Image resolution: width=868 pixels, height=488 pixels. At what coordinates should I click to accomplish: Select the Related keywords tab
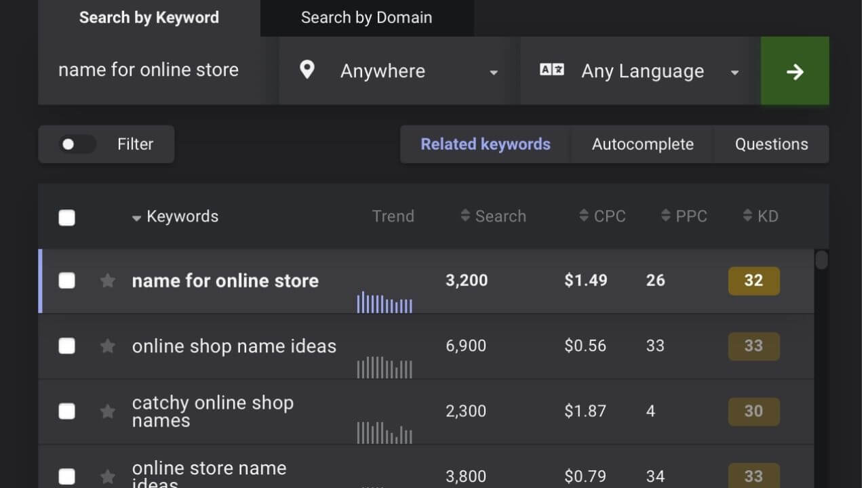(x=486, y=144)
